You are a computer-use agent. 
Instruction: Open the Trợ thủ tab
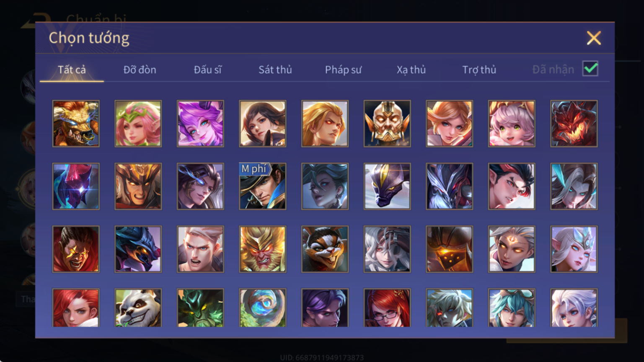(x=479, y=70)
